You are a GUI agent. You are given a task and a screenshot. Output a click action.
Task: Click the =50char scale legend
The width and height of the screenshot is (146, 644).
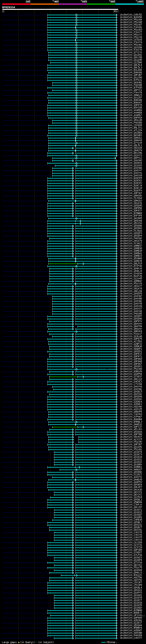point(109,642)
